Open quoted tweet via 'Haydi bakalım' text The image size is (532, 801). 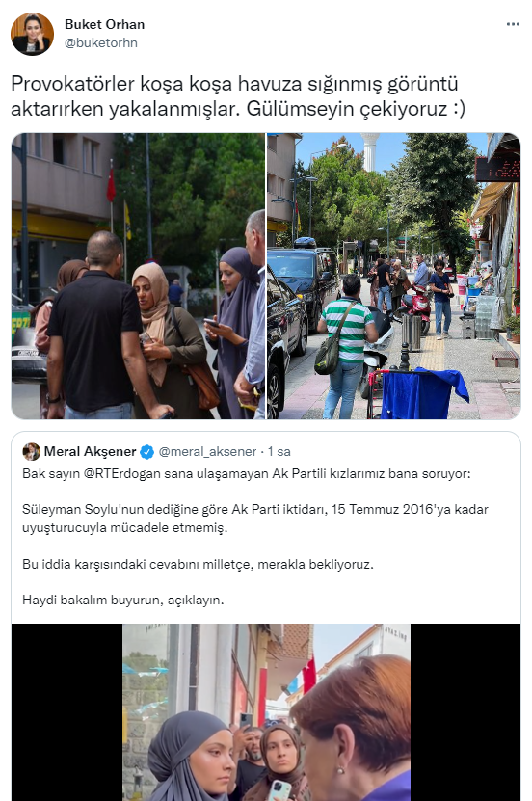click(x=123, y=600)
